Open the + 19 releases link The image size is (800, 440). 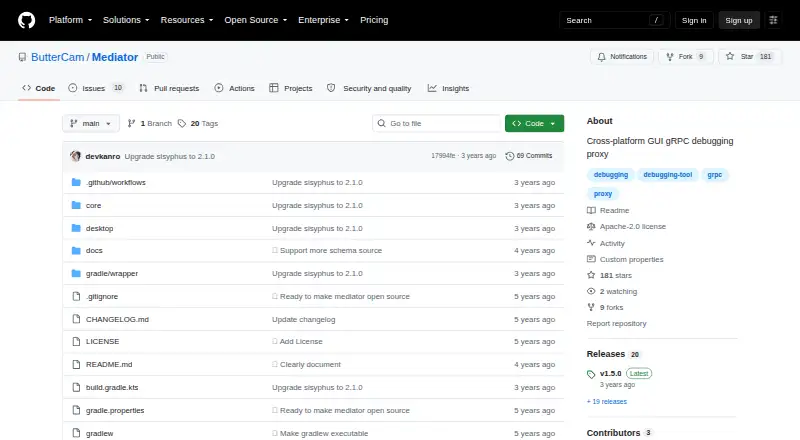(607, 402)
